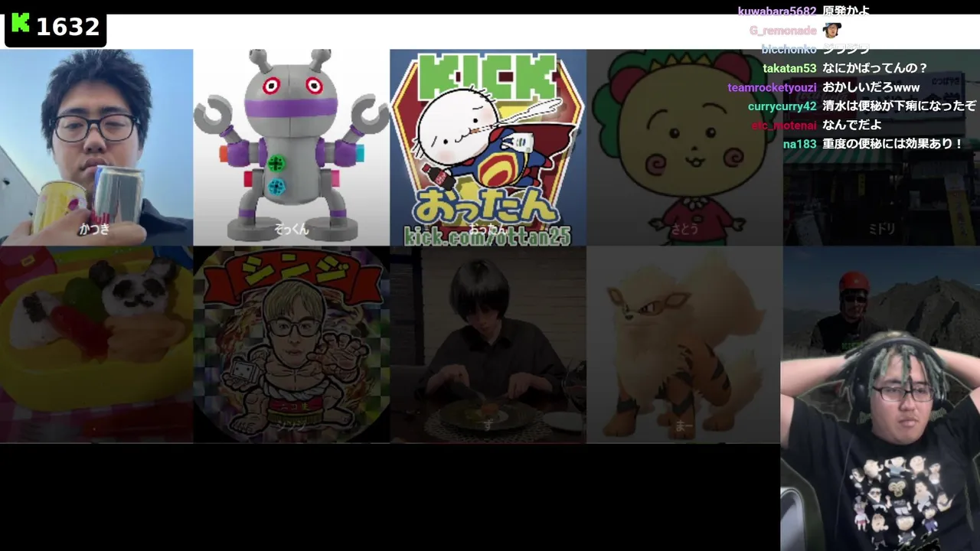
Task: Click the chat message おかしいだろwww
Action: tap(871, 87)
